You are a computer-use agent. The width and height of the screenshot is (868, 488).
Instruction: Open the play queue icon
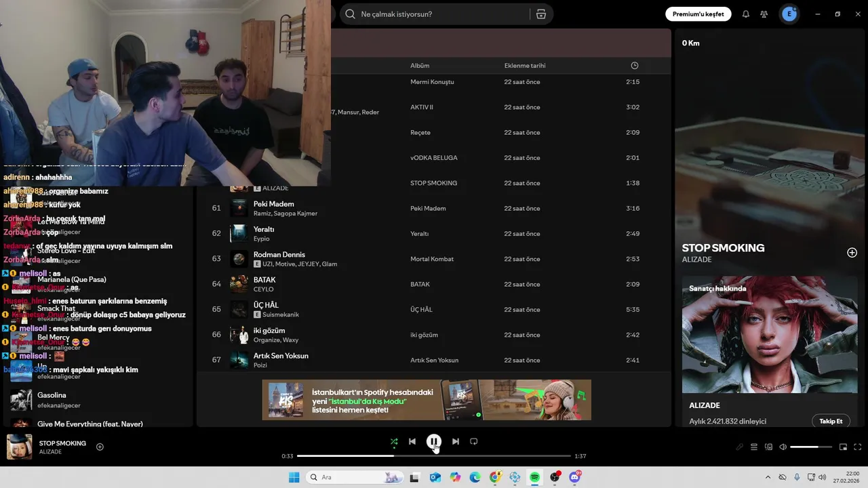753,447
